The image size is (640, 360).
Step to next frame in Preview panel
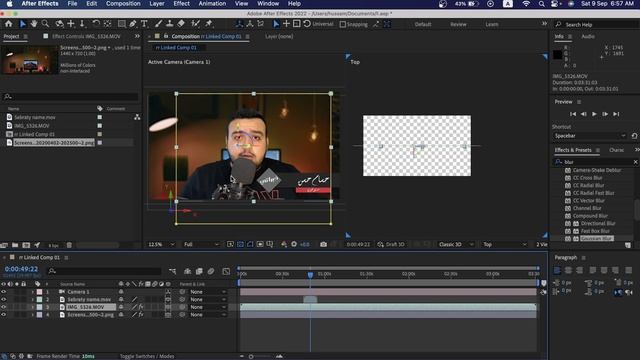[605, 114]
